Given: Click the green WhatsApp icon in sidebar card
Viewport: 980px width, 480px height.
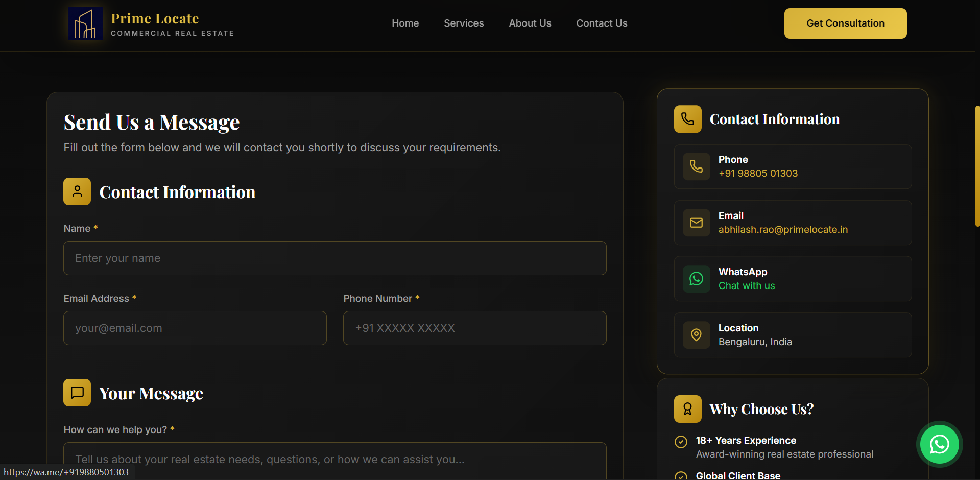Looking at the screenshot, I should click(x=696, y=279).
